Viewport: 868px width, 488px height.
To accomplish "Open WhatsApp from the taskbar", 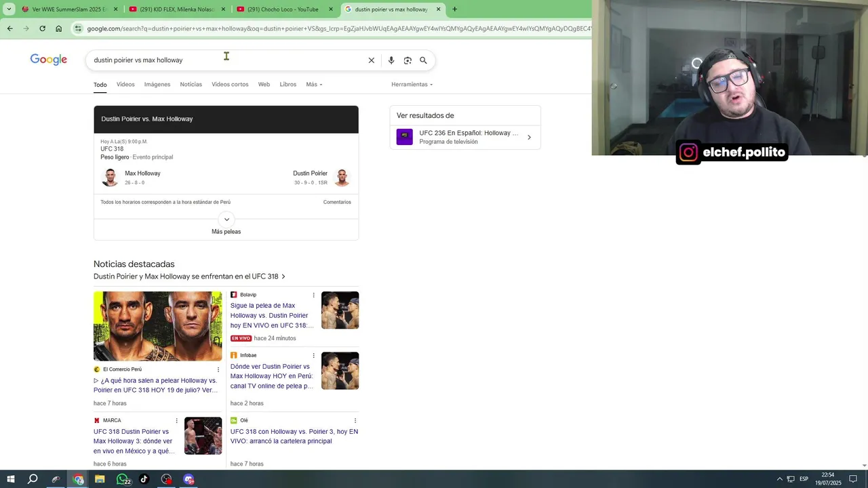I will (122, 479).
